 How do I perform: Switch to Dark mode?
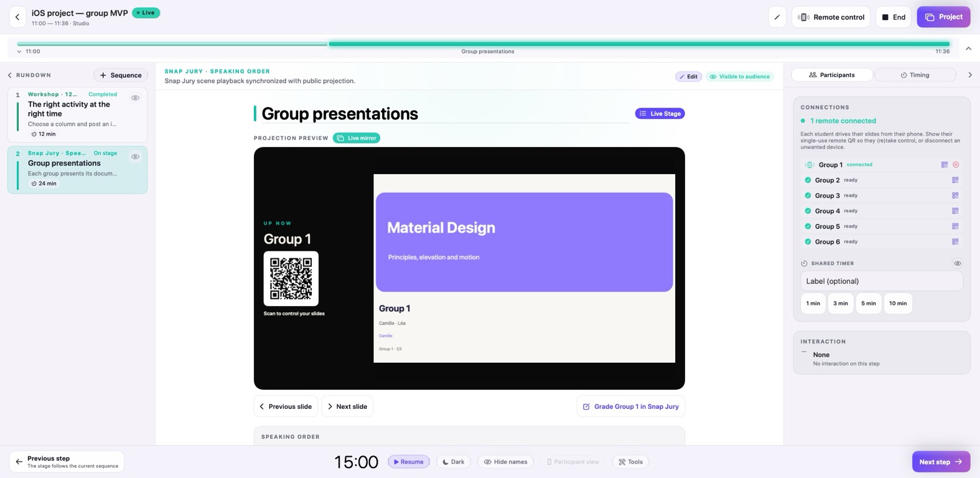tap(454, 462)
